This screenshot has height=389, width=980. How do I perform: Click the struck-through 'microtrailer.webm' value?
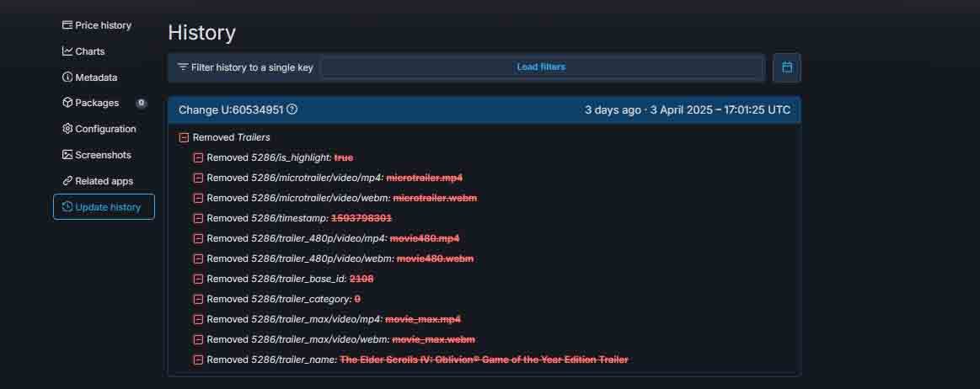pyautogui.click(x=435, y=198)
